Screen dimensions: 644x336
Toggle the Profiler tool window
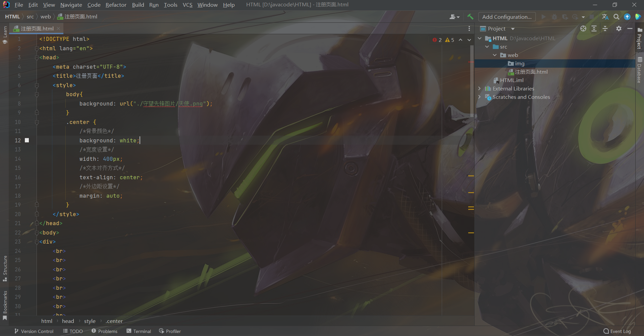point(170,331)
